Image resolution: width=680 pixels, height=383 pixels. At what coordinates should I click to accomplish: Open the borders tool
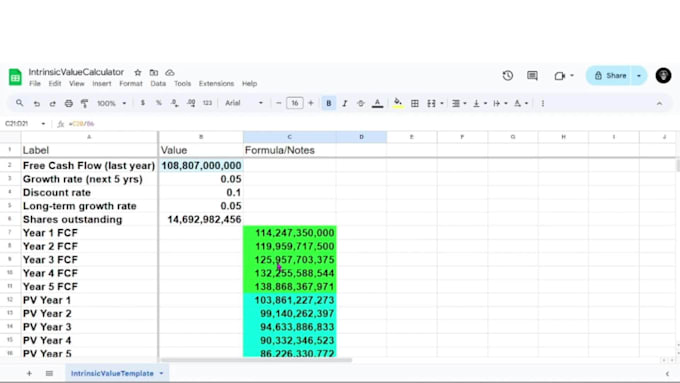click(x=415, y=103)
